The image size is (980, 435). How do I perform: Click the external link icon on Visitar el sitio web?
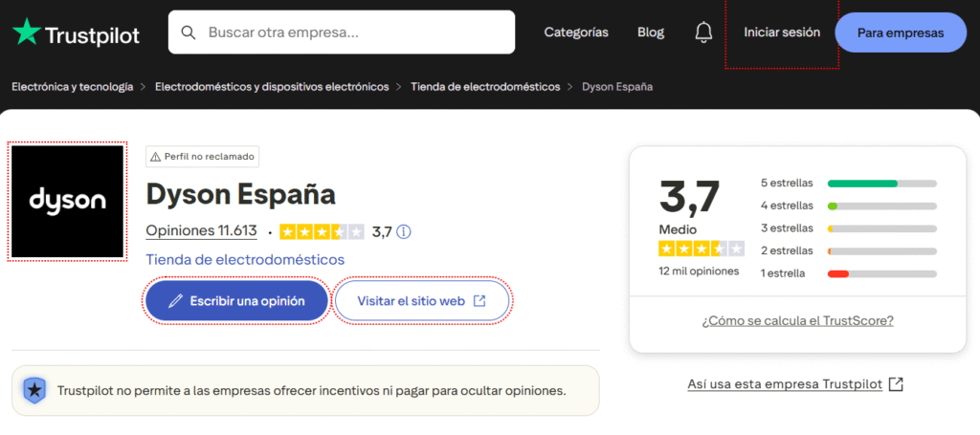[x=479, y=301]
